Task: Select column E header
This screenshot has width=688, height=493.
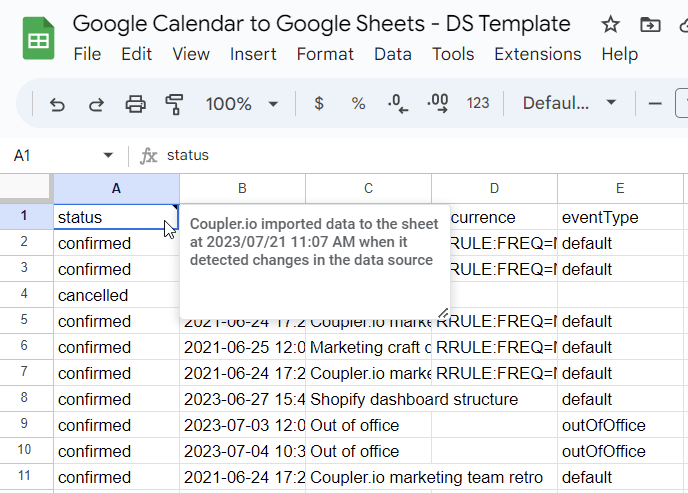Action: point(620,189)
